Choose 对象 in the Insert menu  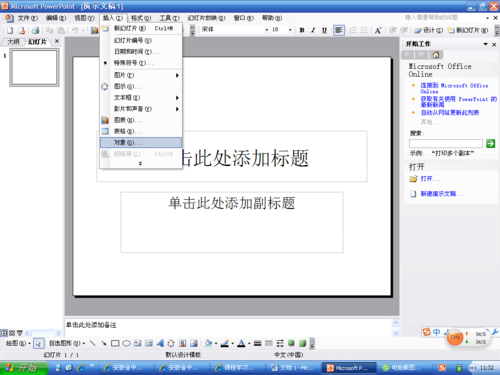coord(141,142)
